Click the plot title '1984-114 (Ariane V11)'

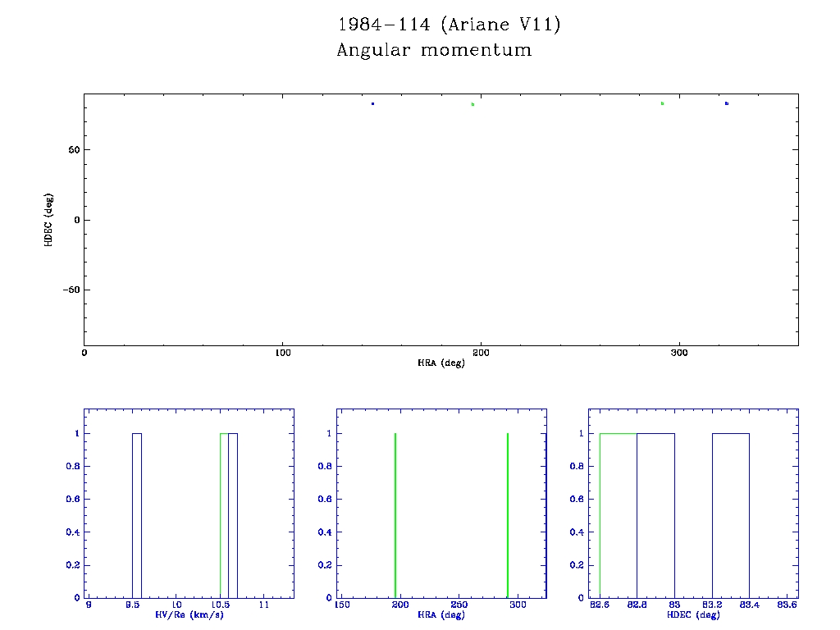(x=450, y=25)
